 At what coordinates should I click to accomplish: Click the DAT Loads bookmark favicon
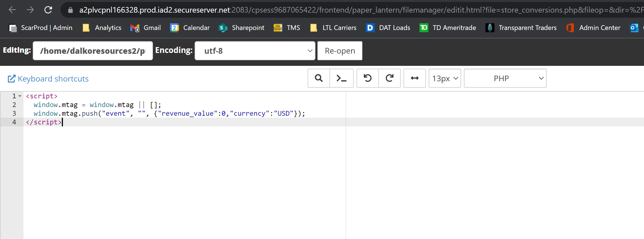(370, 28)
